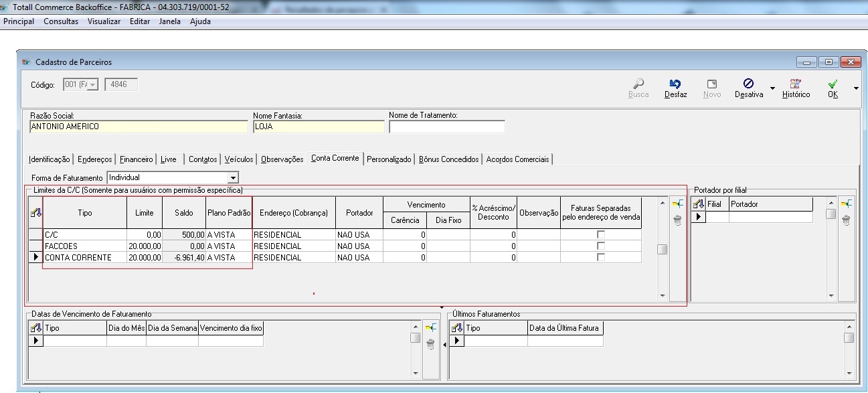Image resolution: width=868 pixels, height=393 pixels.
Task: Open the Consultas menu
Action: (x=61, y=21)
